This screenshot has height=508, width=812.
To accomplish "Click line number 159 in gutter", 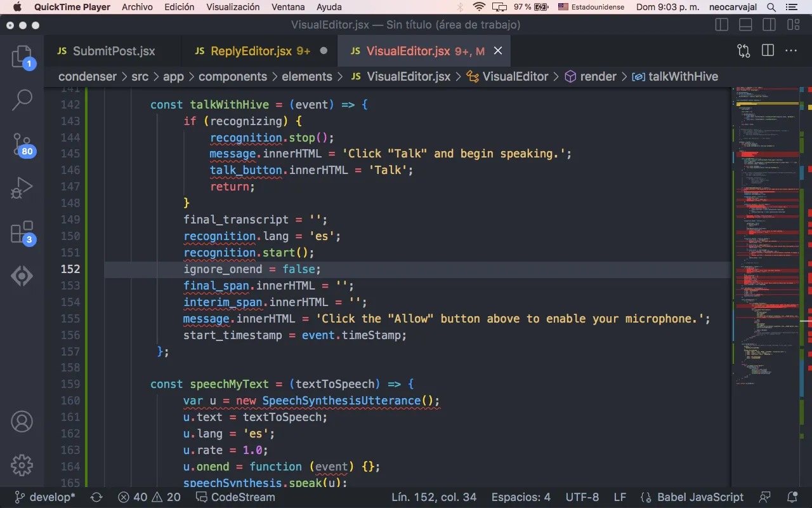I will click(x=70, y=384).
